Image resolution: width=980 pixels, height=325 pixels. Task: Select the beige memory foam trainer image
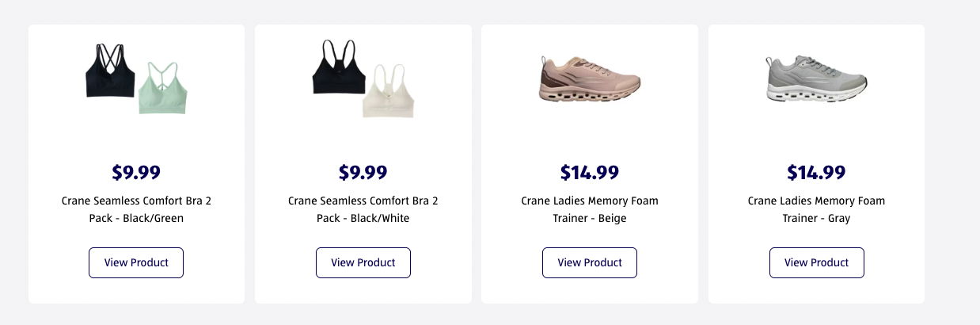[x=590, y=79]
